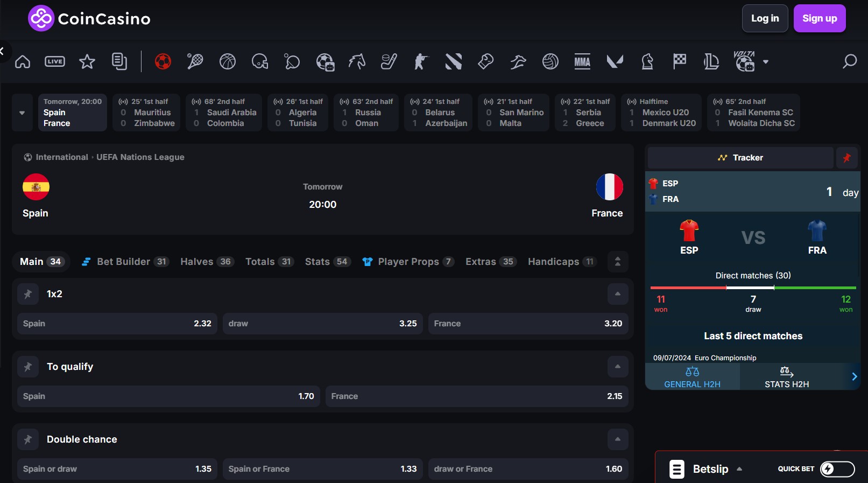Screen dimensions: 868x483
Task: Switch to the Bet Builder tab
Action: pyautogui.click(x=125, y=262)
